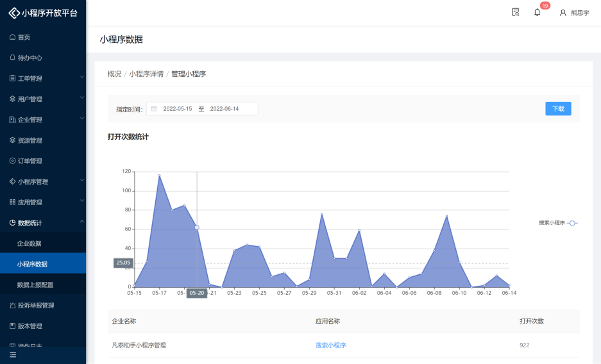The width and height of the screenshot is (601, 364).
Task: Open the 搜索小程序 link in table
Action: click(x=330, y=345)
